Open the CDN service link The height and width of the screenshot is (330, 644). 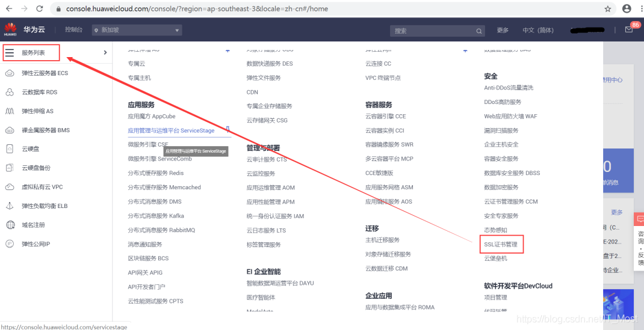pos(252,92)
